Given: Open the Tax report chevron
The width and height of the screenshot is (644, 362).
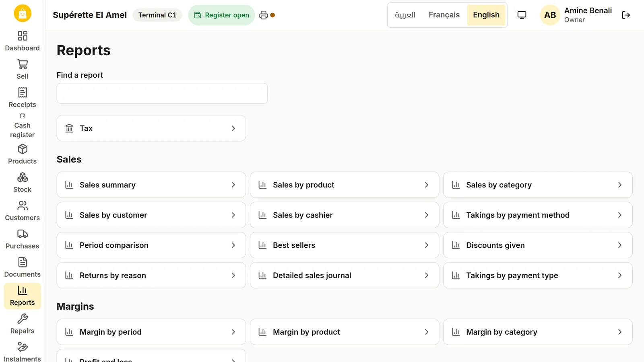Looking at the screenshot, I should [233, 128].
